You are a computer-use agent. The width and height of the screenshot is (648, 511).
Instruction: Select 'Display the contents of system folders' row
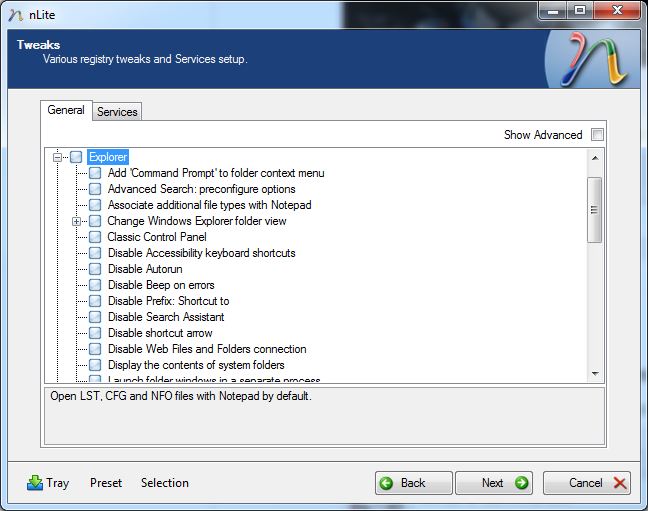pyautogui.click(x=196, y=365)
